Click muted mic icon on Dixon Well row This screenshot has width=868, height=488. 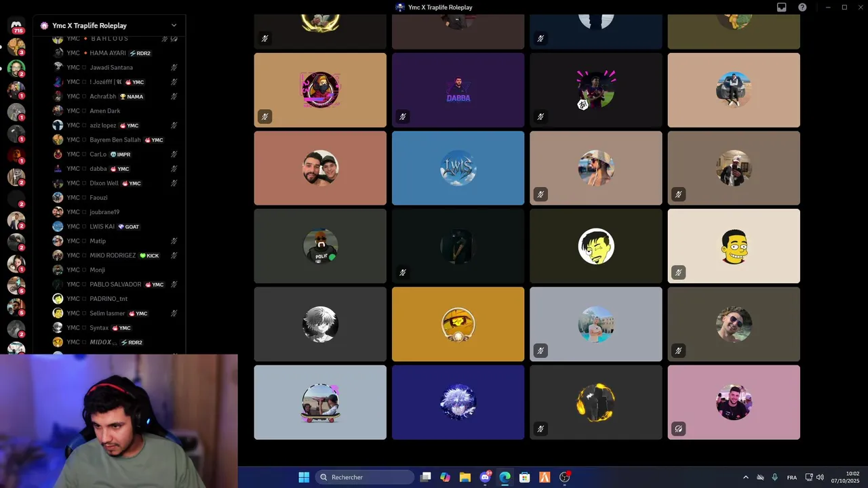pos(174,183)
